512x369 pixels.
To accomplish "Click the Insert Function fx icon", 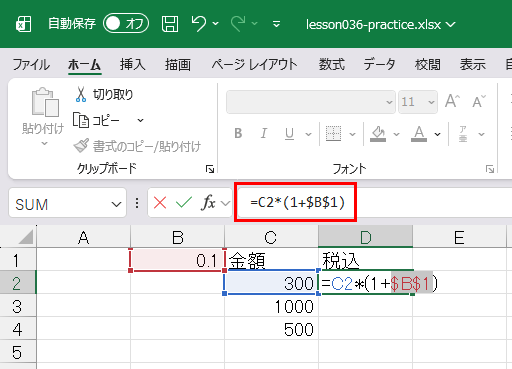I will click(x=209, y=202).
